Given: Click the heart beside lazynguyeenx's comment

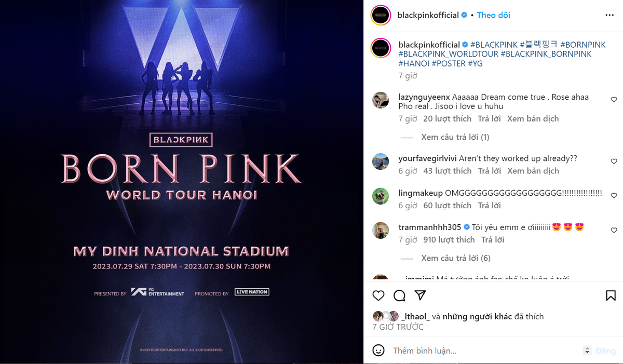Looking at the screenshot, I should pos(614,99).
